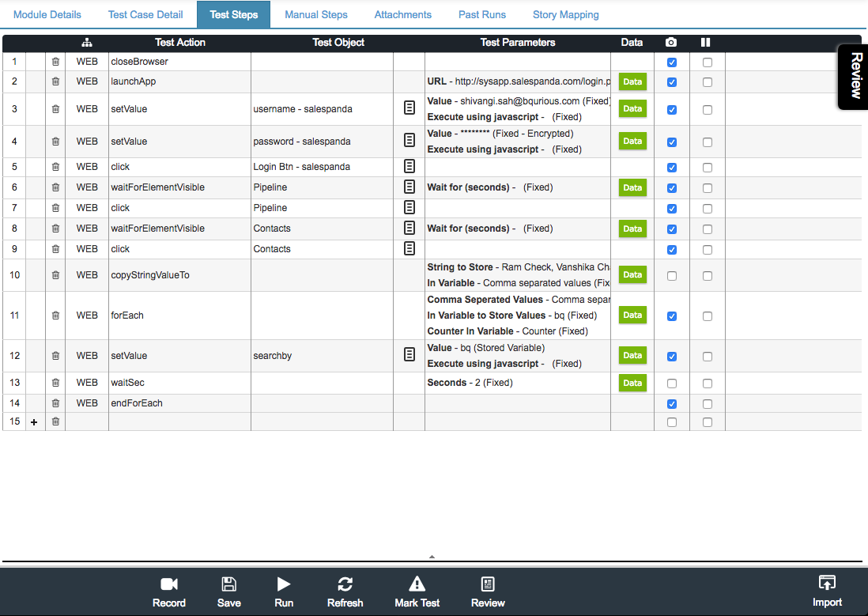Screen dimensions: 868x616
Task: Import test steps
Action: [x=827, y=591]
